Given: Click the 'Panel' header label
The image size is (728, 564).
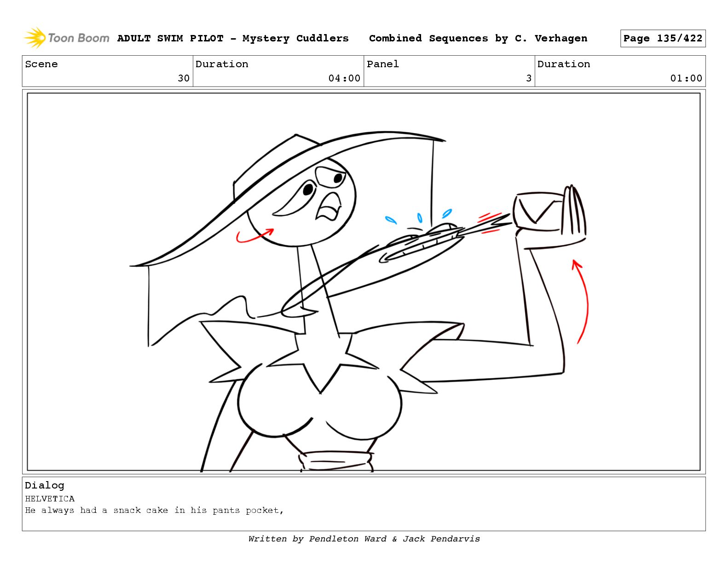Looking at the screenshot, I should point(383,64).
